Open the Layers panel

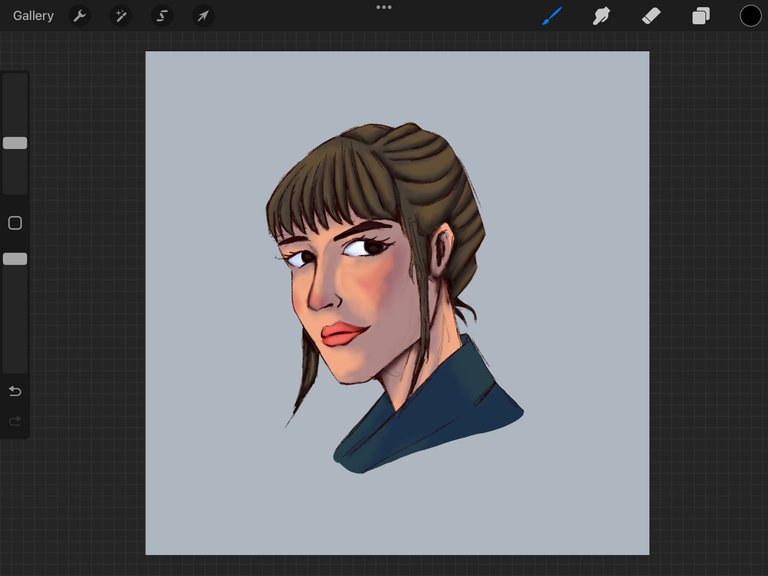click(701, 16)
